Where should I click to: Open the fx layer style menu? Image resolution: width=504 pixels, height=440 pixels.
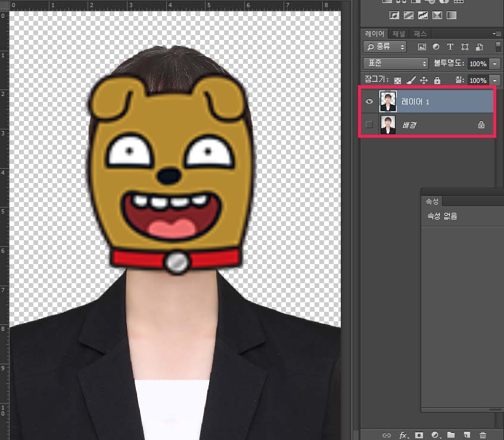[x=403, y=435]
